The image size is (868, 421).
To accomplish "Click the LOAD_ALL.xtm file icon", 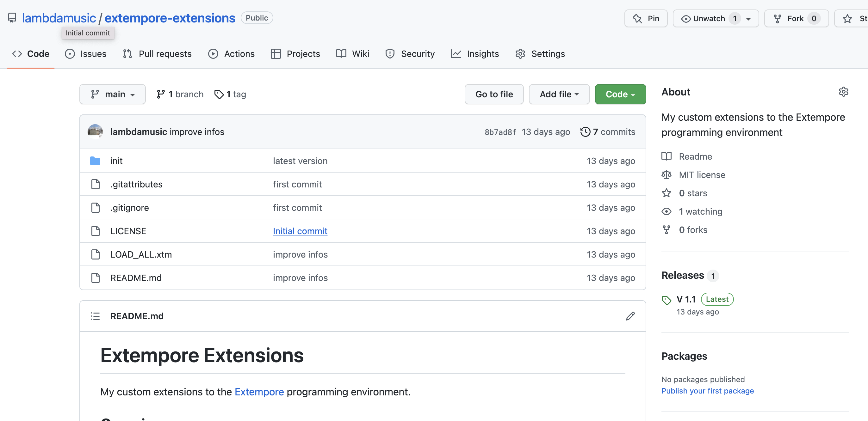I will tap(95, 255).
